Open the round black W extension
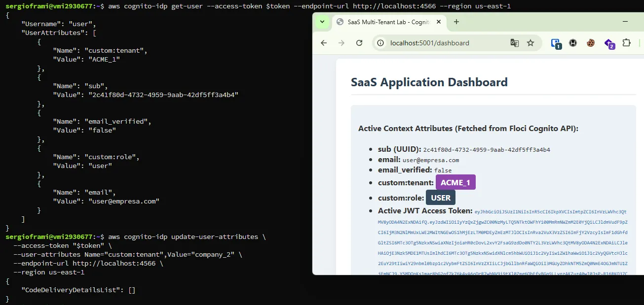 [573, 43]
